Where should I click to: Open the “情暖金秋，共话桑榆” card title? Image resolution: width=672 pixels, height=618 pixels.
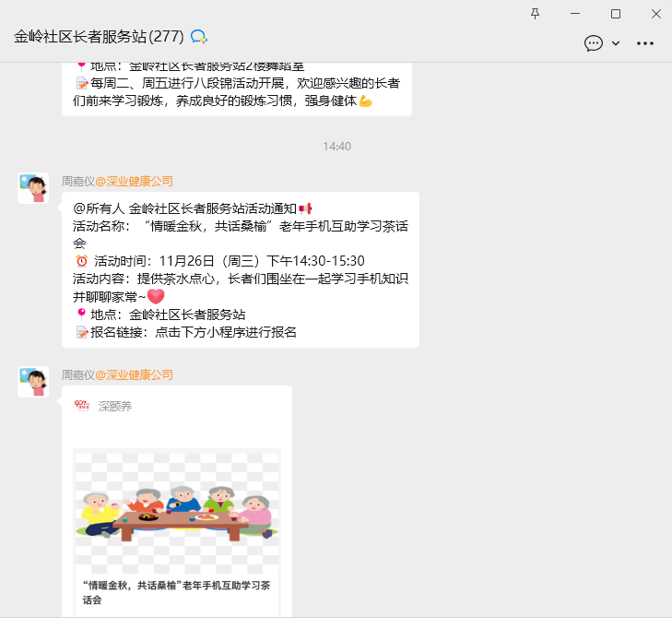[x=175, y=592]
